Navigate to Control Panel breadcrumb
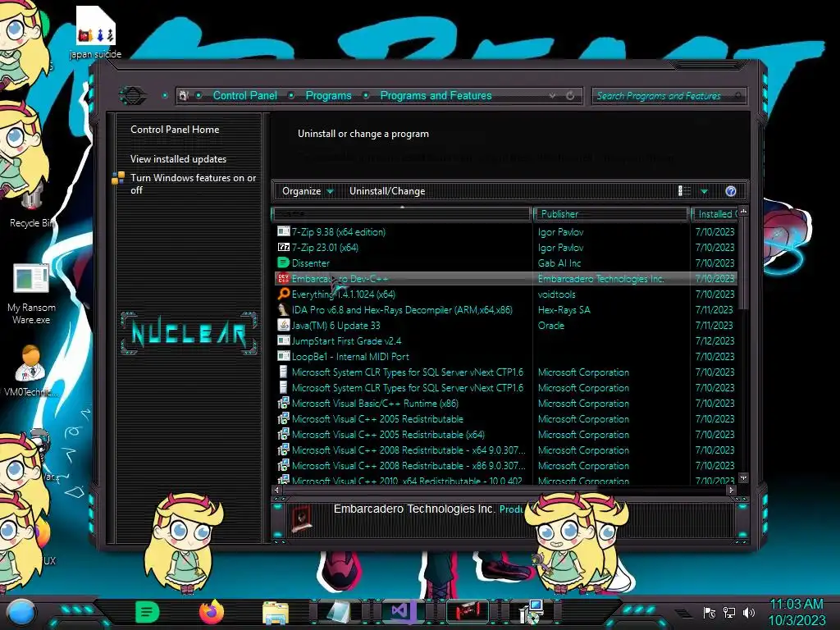 [x=244, y=95]
